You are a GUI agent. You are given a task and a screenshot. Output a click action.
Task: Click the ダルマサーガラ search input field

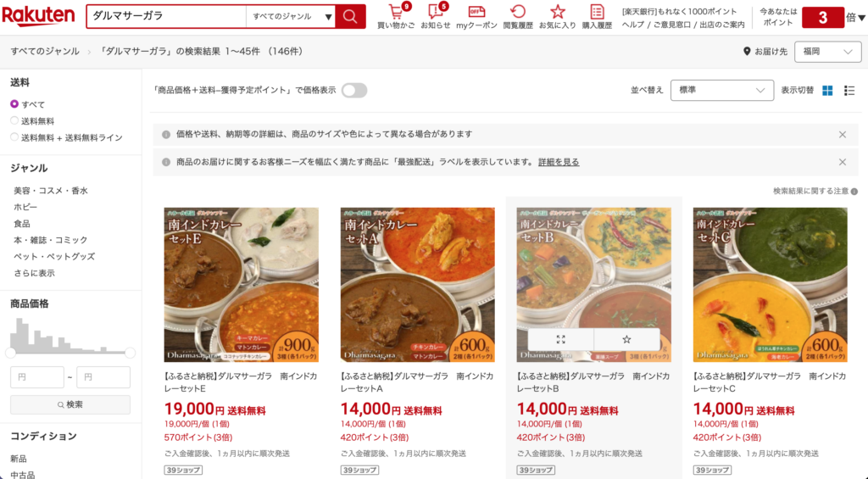point(166,17)
